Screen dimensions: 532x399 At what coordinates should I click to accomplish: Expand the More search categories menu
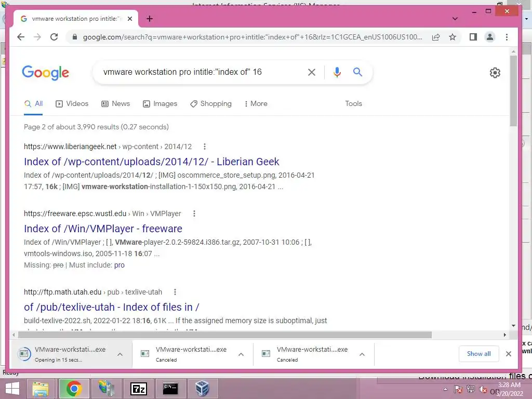[x=256, y=104]
